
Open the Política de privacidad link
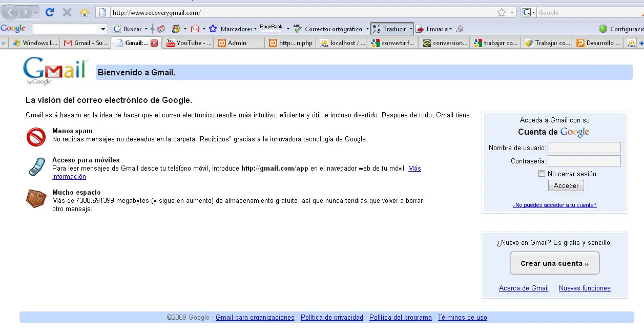pyautogui.click(x=331, y=317)
